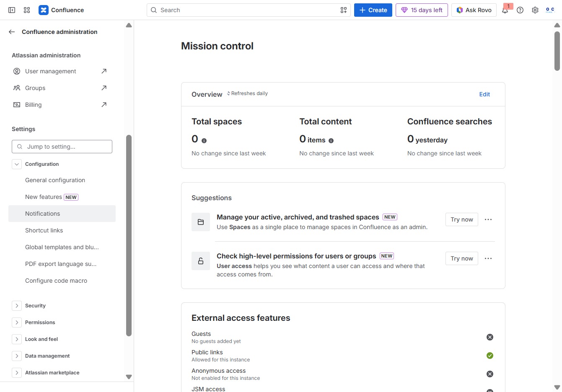Viewport: 562px width, 392px height.
Task: Expand the Permissions section
Action: [17, 322]
